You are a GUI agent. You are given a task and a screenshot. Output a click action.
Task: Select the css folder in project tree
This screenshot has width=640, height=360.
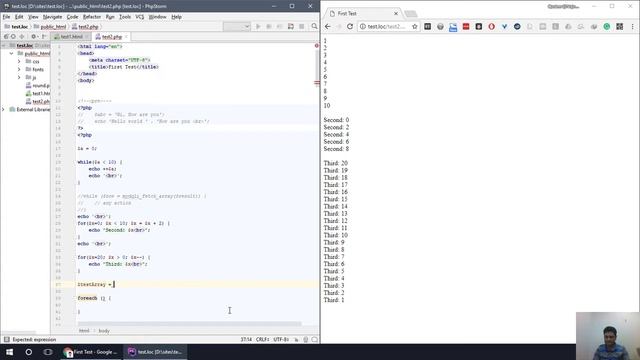pos(33,61)
